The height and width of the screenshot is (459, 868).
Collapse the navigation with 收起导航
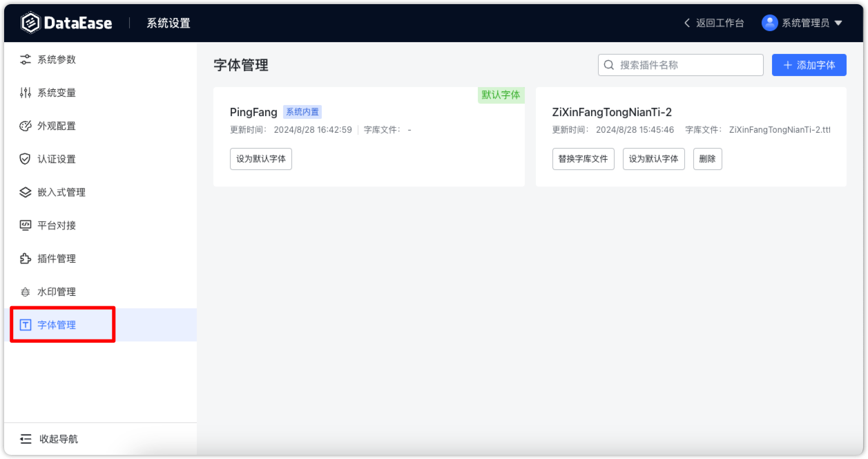(x=50, y=439)
